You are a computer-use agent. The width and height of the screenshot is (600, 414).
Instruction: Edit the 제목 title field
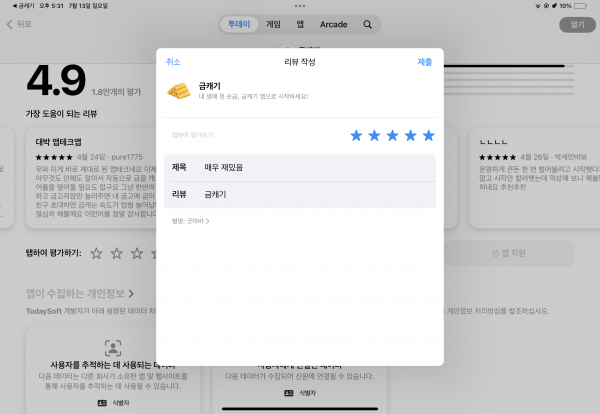(x=300, y=168)
